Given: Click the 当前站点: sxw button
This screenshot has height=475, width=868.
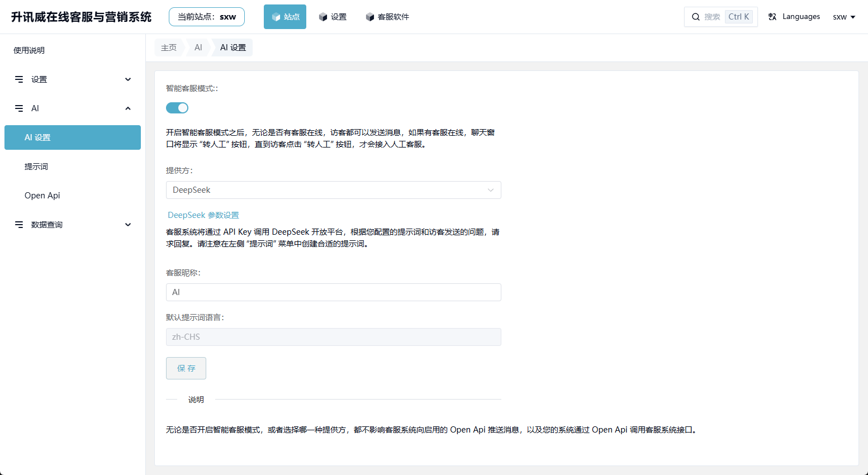Looking at the screenshot, I should tap(207, 17).
